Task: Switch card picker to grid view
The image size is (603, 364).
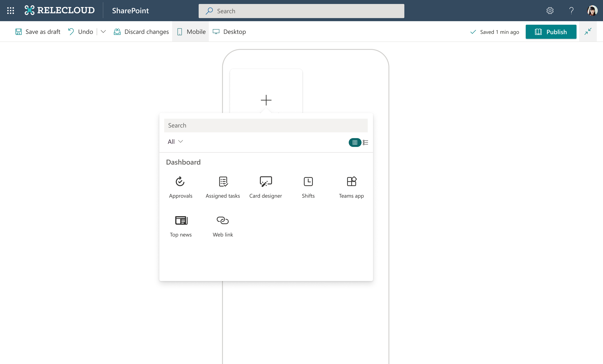Action: 355,142
